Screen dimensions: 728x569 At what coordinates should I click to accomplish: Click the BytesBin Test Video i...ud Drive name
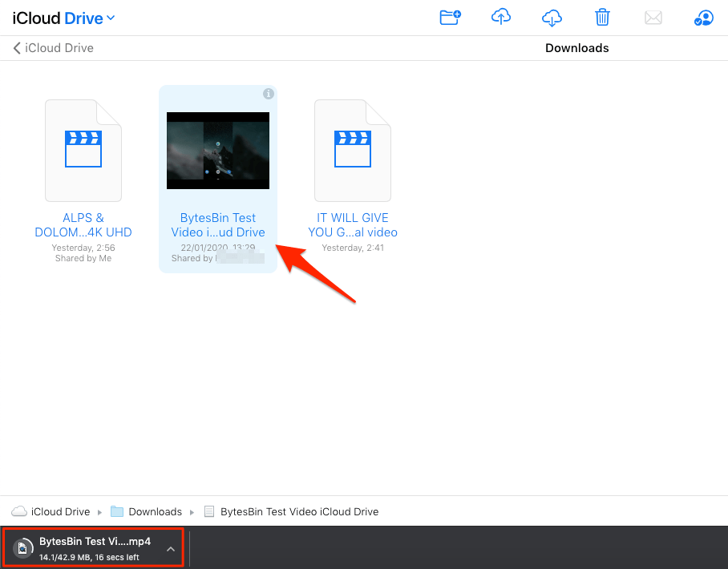coord(218,225)
